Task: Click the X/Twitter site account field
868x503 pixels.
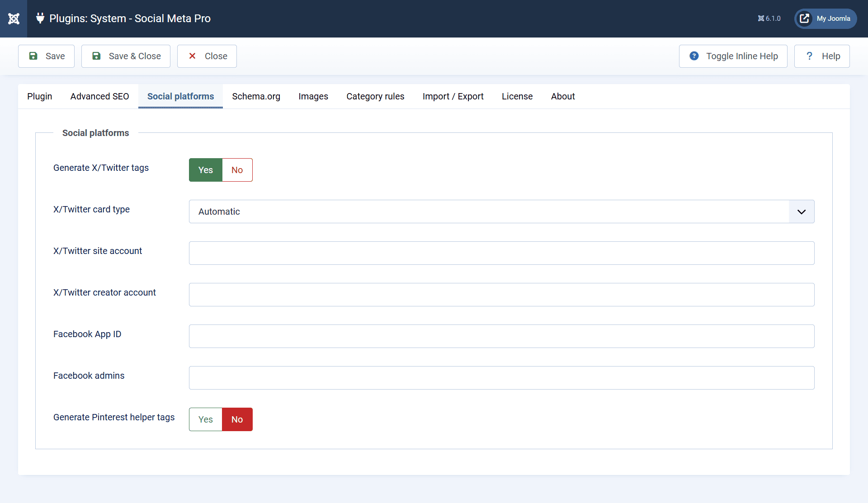Action: pos(501,253)
